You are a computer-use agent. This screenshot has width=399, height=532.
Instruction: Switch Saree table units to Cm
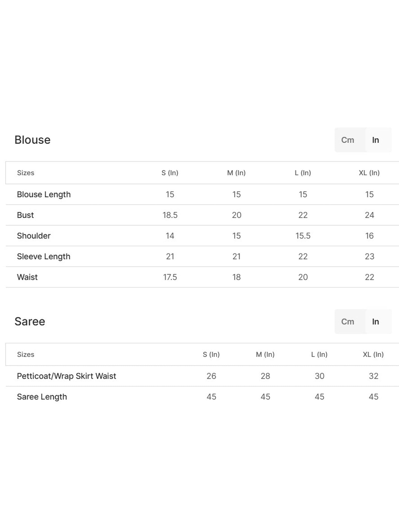tap(347, 322)
